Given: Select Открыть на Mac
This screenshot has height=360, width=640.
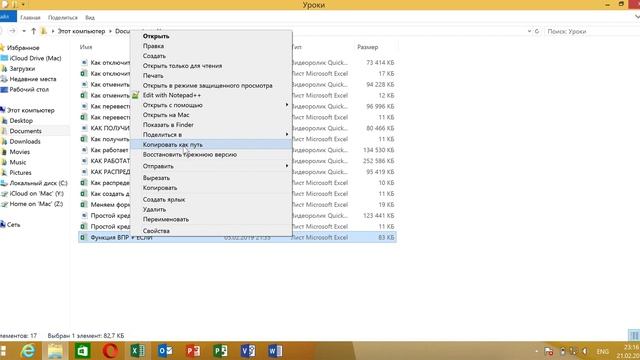Looking at the screenshot, I should [166, 115].
